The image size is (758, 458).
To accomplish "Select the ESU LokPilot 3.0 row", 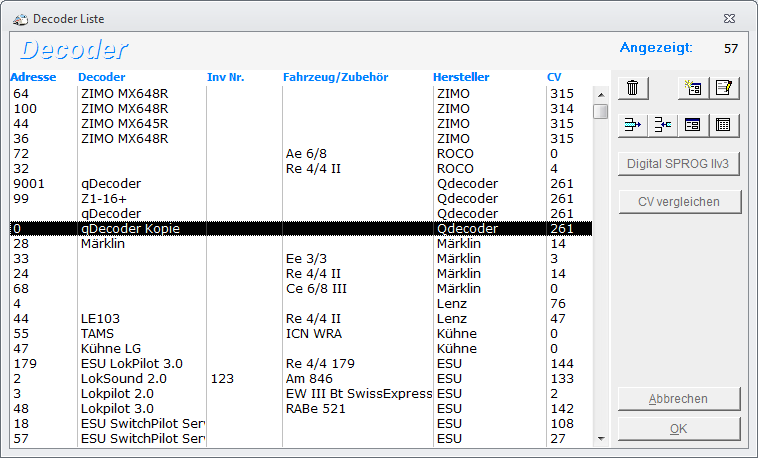I will (x=301, y=364).
